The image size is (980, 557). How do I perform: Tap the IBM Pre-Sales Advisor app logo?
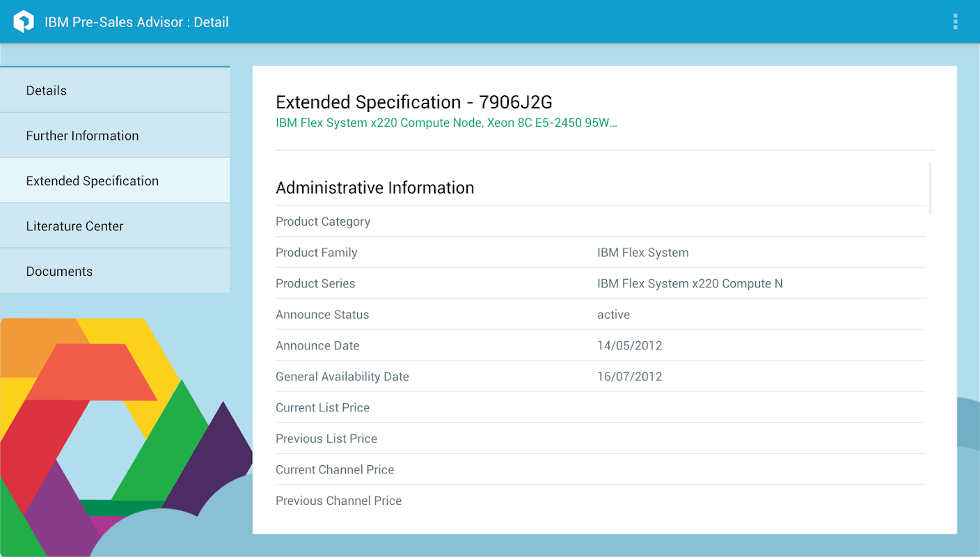tap(24, 22)
